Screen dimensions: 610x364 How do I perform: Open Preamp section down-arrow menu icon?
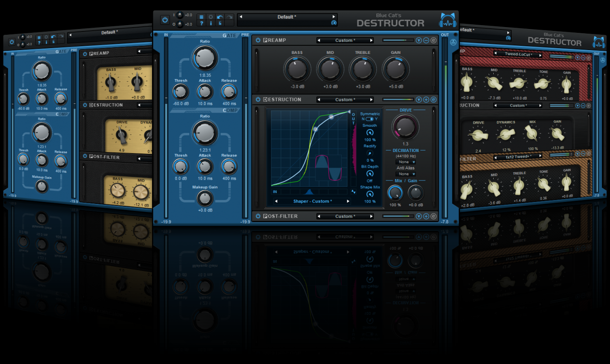[418, 40]
